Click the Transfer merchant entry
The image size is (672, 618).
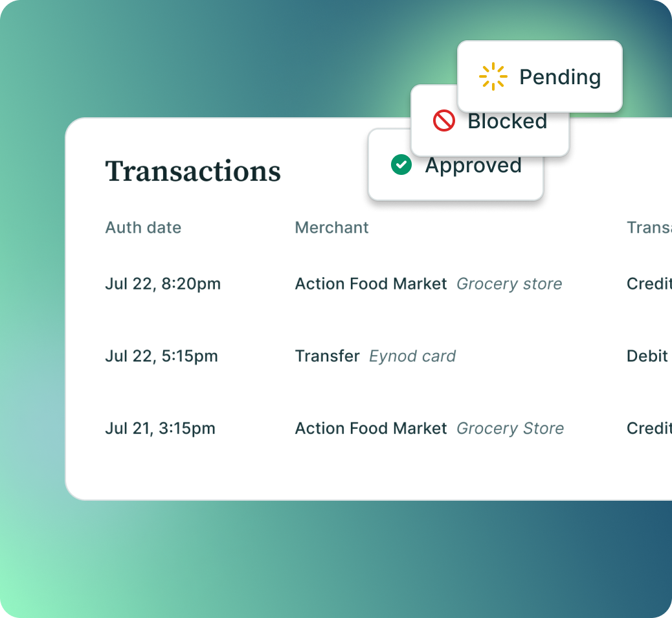[328, 356]
